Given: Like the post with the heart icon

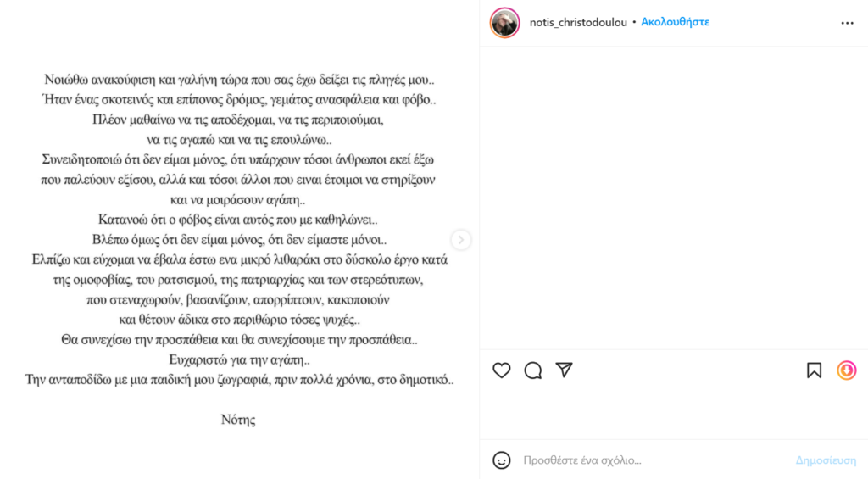Looking at the screenshot, I should (x=502, y=370).
